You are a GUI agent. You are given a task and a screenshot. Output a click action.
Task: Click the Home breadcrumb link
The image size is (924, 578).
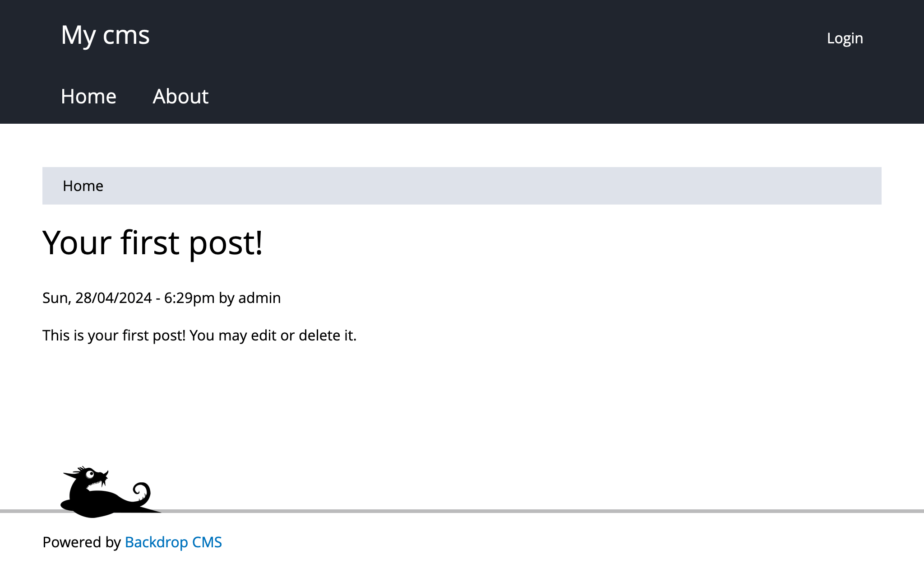click(x=83, y=186)
